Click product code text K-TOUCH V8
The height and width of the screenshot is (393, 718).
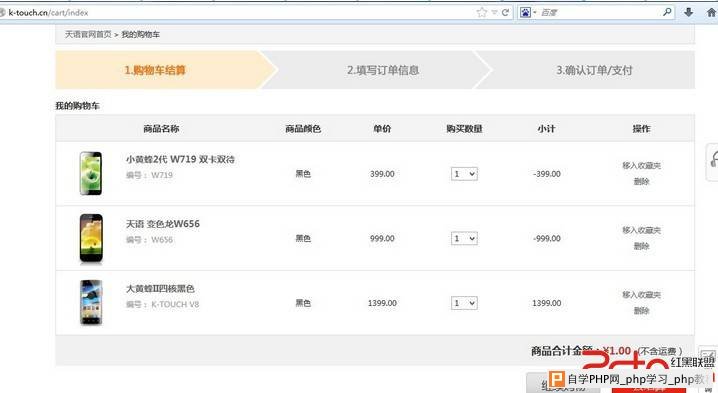pos(175,305)
